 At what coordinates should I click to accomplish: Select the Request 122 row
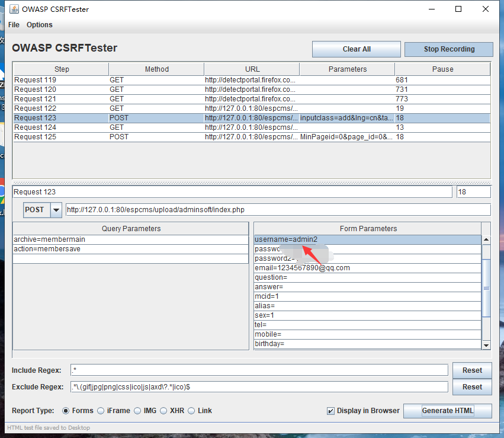click(252, 108)
